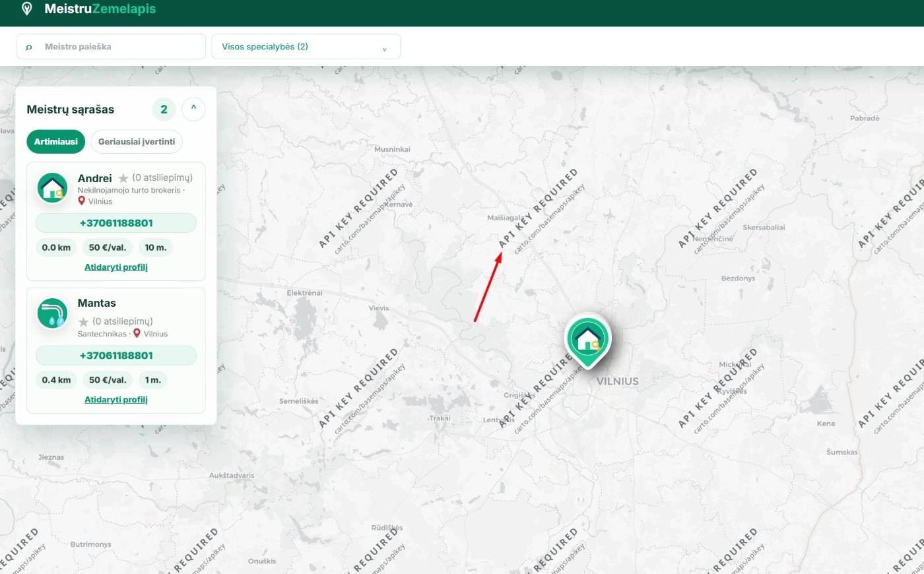Open Andrei's house avatar icon
Viewport: 924px width, 574px height.
point(52,188)
